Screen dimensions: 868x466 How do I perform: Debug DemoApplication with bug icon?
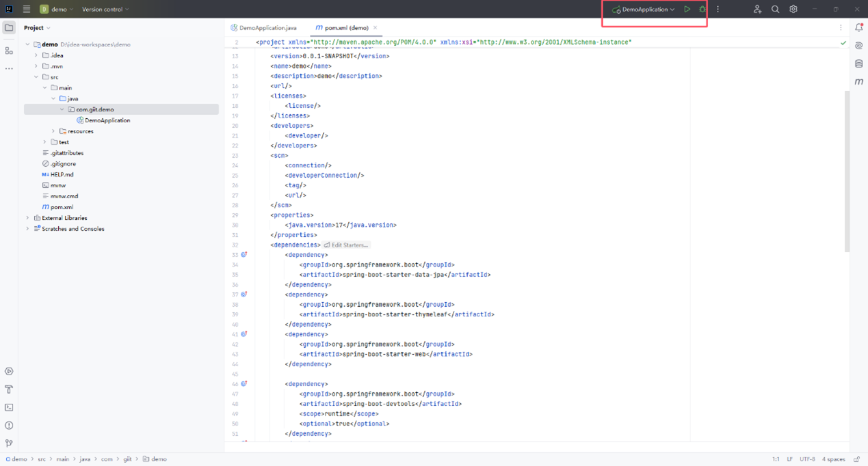(x=702, y=10)
